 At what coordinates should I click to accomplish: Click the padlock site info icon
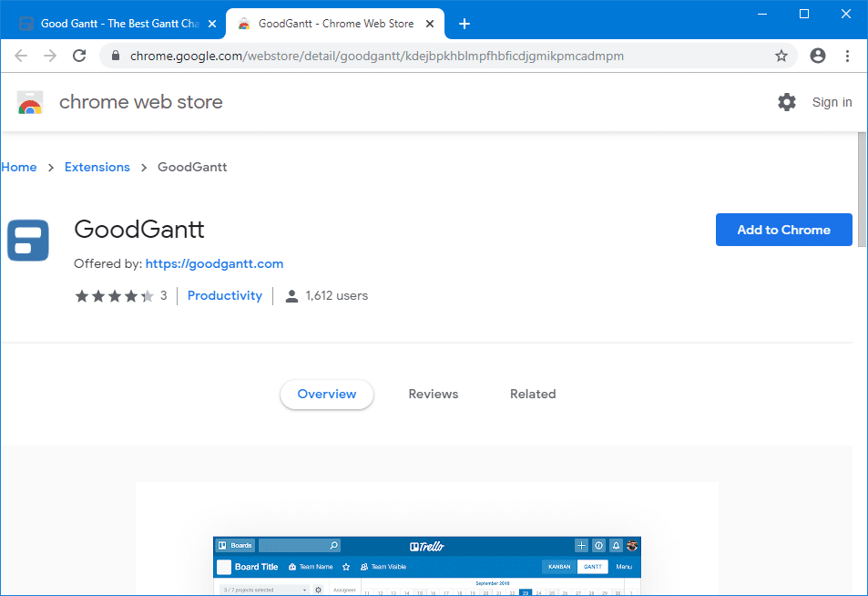tap(115, 56)
